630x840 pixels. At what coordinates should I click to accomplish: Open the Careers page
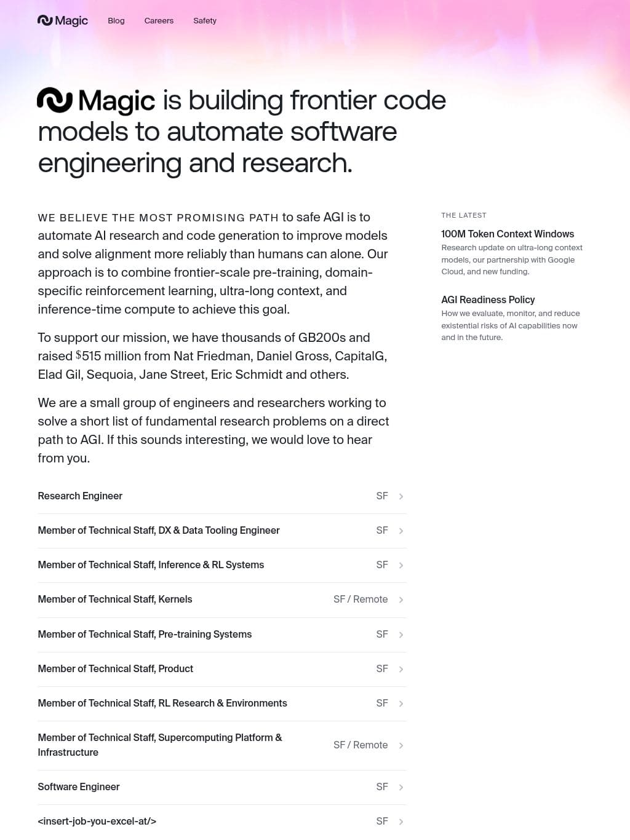tap(159, 20)
